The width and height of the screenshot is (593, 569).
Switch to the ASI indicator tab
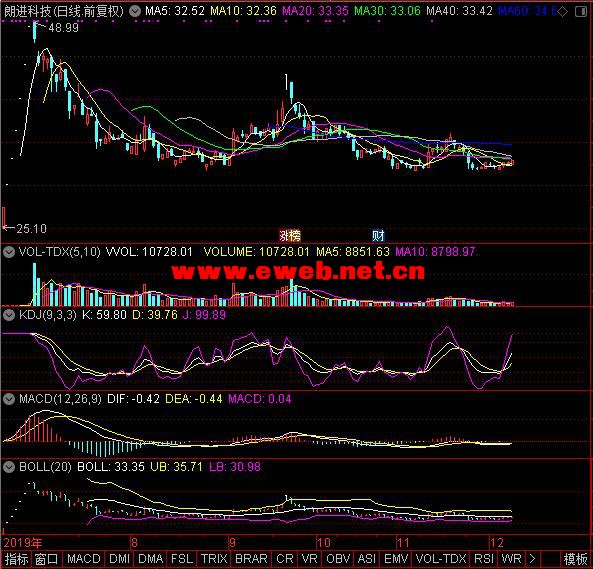[366, 559]
